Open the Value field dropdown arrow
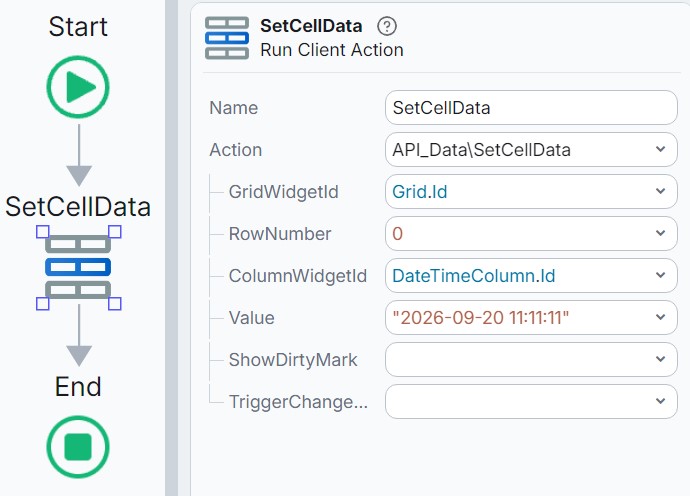 pos(660,317)
